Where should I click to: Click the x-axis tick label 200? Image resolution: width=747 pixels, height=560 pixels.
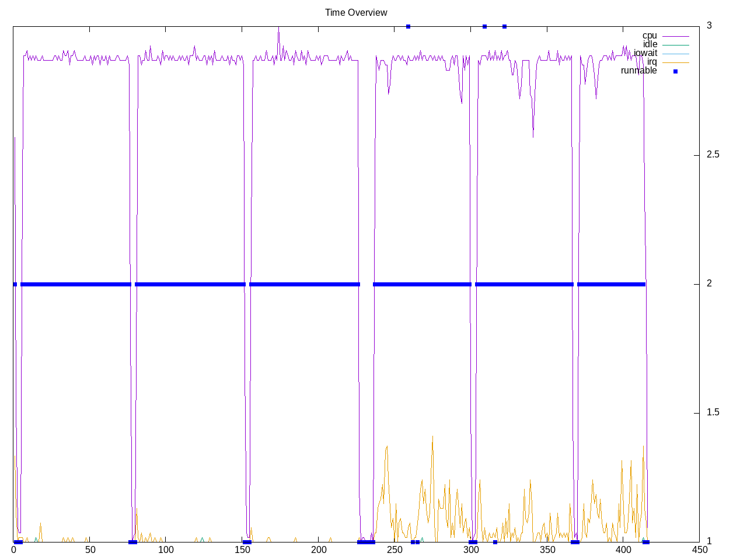click(319, 549)
